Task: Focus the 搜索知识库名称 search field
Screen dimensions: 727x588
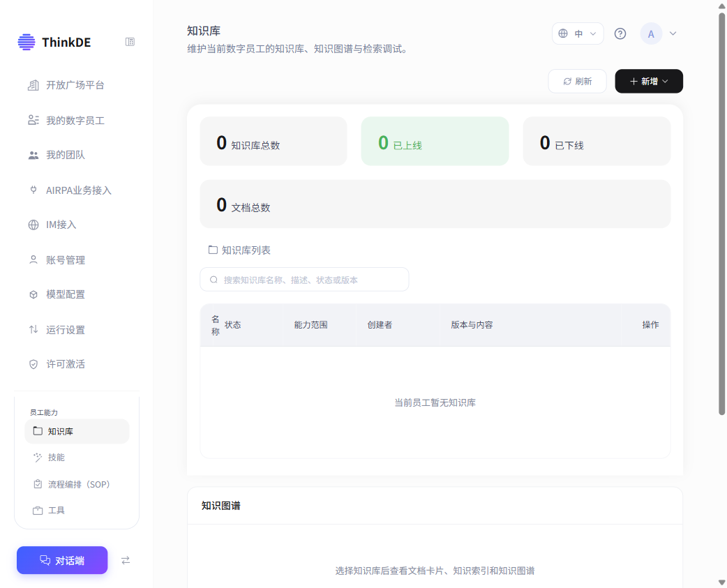Action: (304, 280)
